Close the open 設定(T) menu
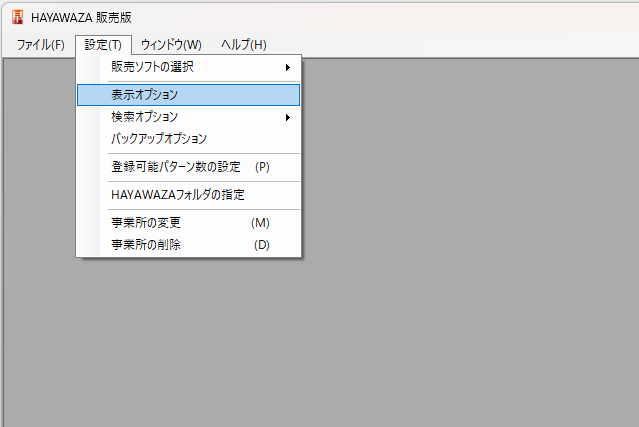The height and width of the screenshot is (427, 639). point(103,45)
